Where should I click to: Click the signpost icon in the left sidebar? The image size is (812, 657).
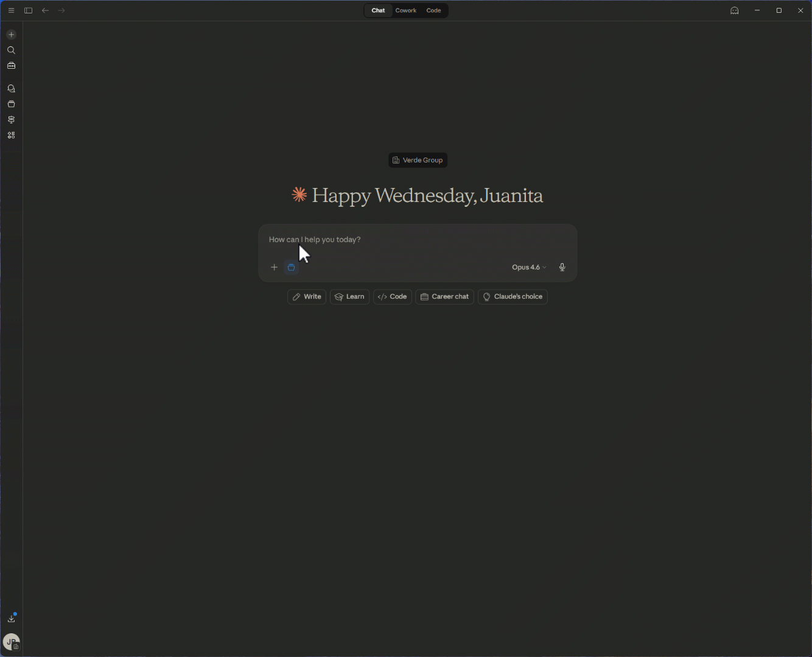pos(11,120)
